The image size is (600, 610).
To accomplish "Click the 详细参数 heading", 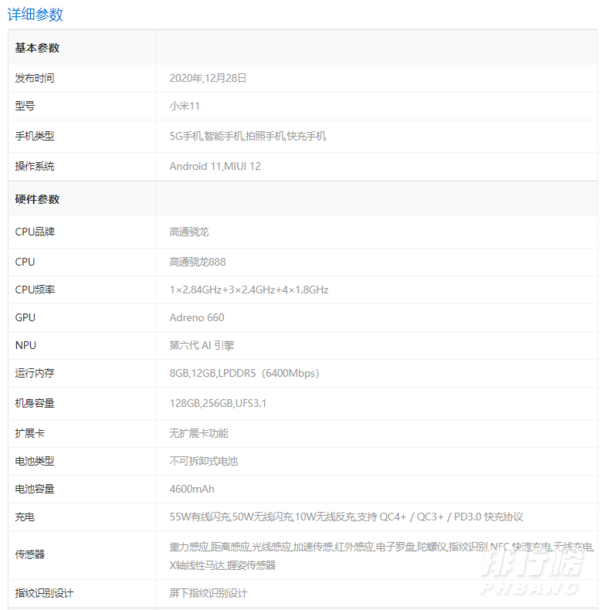I will coord(35,15).
